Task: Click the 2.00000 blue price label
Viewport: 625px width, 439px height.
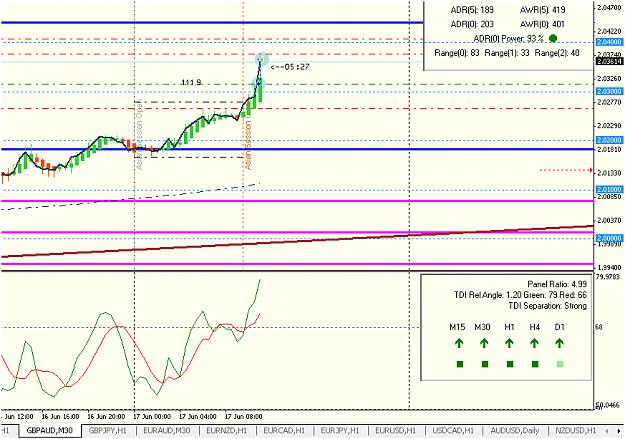Action: [609, 238]
